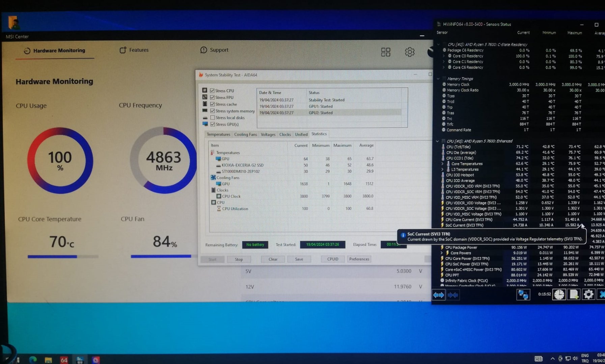Screen dimensions: 605x364
Task: Close HWiNFO sensors with blue X icon
Action: (601, 294)
